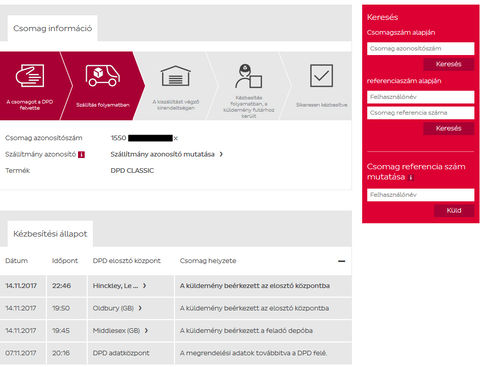The image size is (480, 367).
Task: Click the Termék label
Action: 18,171
